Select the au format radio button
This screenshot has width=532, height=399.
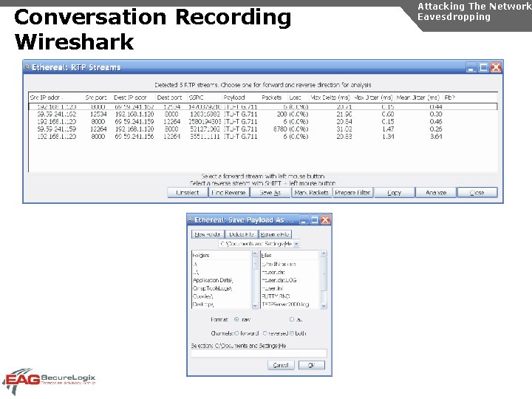click(x=292, y=319)
